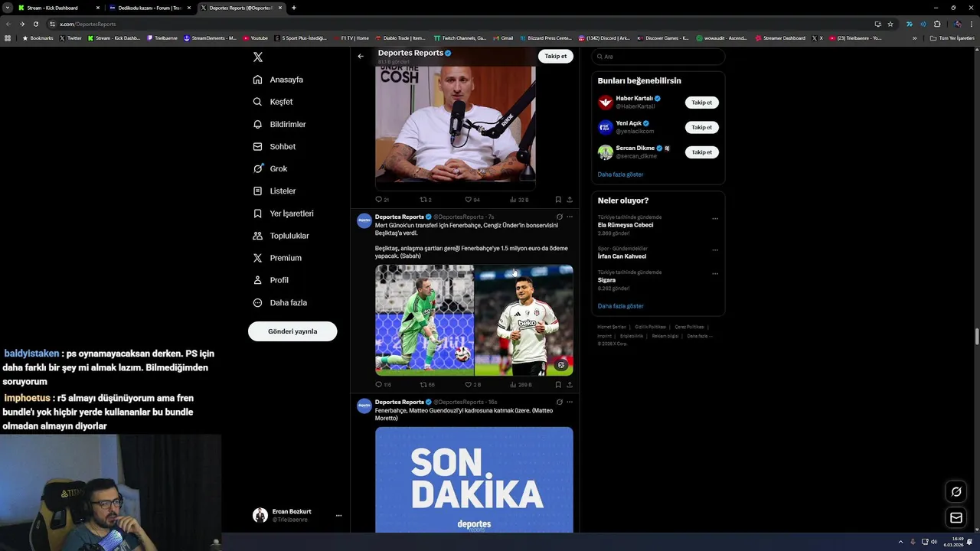Open options dots for Ela Rümeysa Cebeci trend

715,219
